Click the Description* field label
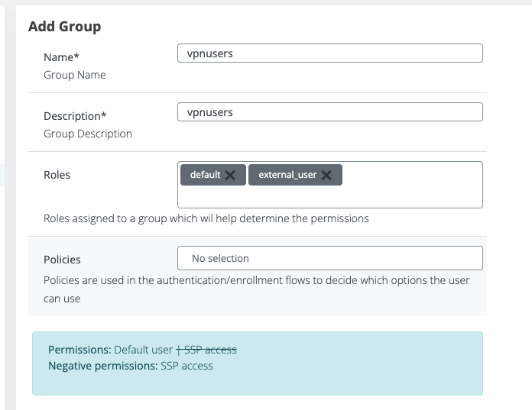 point(75,116)
